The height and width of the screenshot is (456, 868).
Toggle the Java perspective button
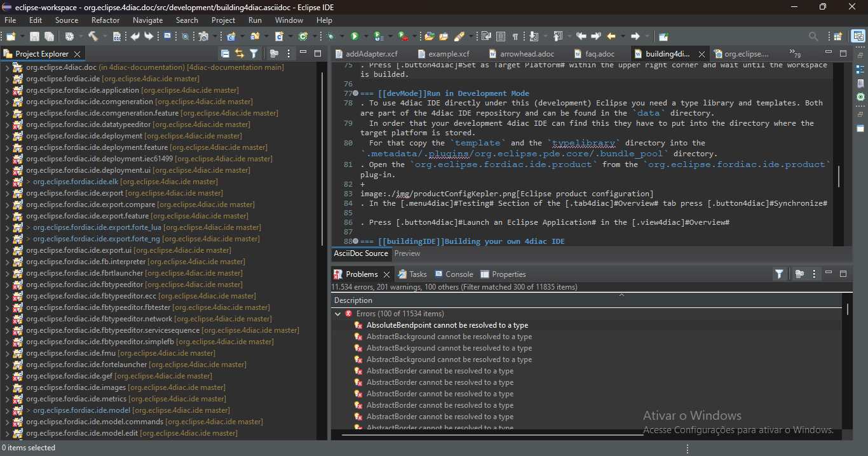click(858, 37)
